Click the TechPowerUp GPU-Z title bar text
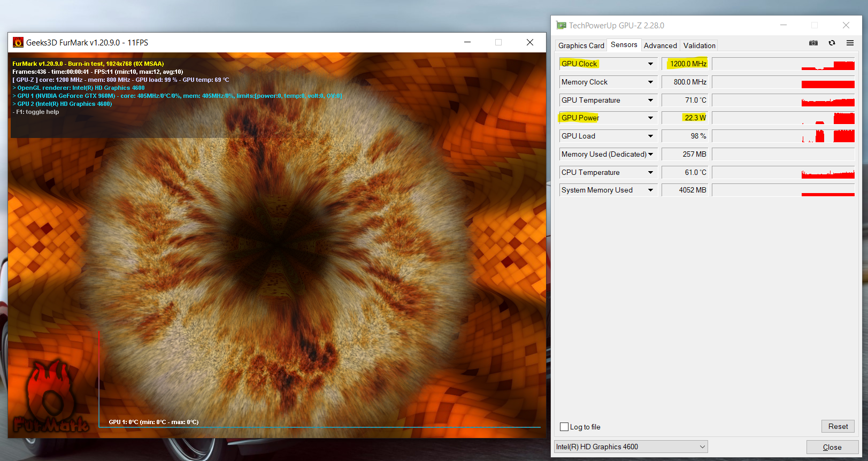 tap(617, 25)
